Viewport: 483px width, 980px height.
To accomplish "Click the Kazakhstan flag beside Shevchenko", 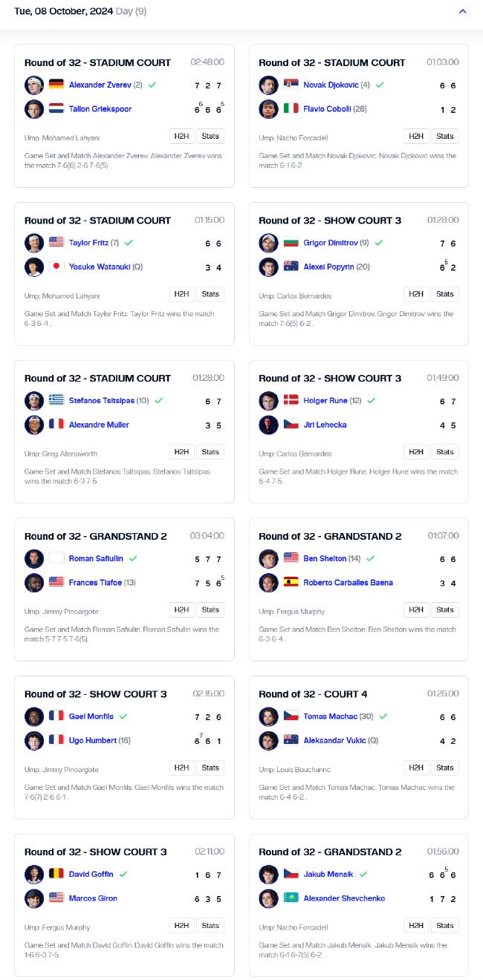I will coord(291,898).
